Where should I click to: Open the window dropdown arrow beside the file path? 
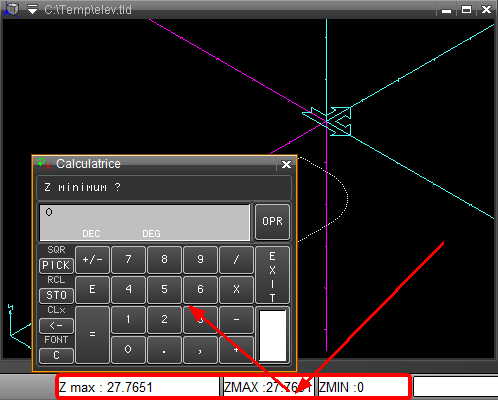33,10
